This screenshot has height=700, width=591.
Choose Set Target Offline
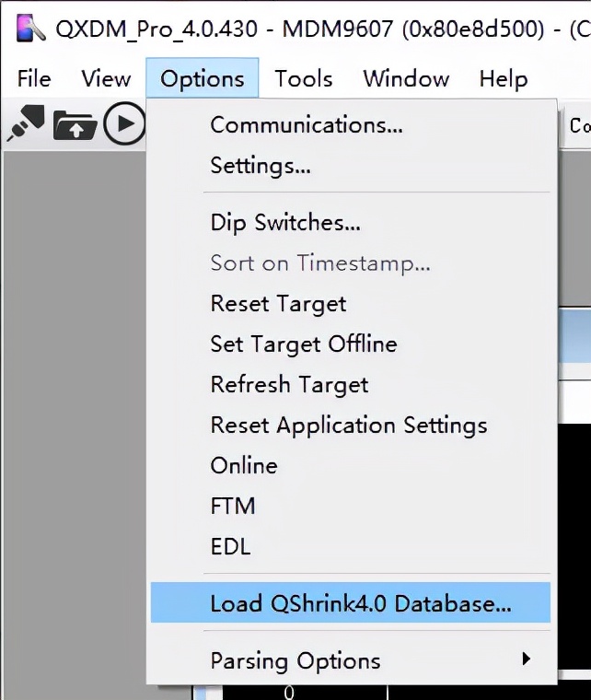pyautogui.click(x=350, y=344)
